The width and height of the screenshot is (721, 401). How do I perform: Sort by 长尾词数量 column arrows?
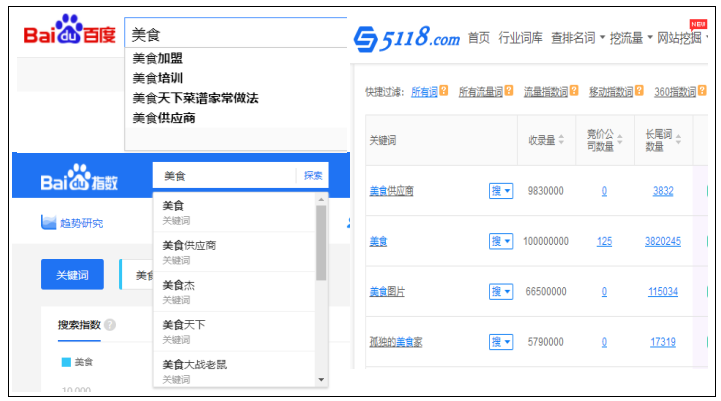click(x=678, y=139)
